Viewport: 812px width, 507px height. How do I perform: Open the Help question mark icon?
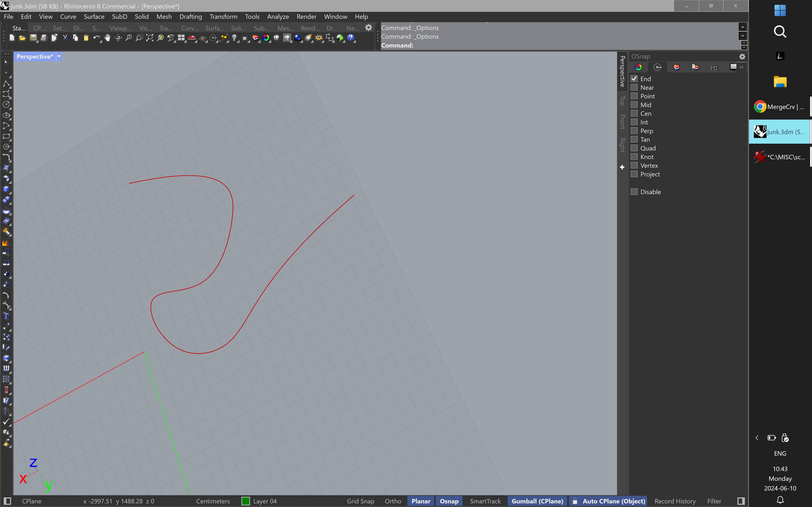(351, 38)
